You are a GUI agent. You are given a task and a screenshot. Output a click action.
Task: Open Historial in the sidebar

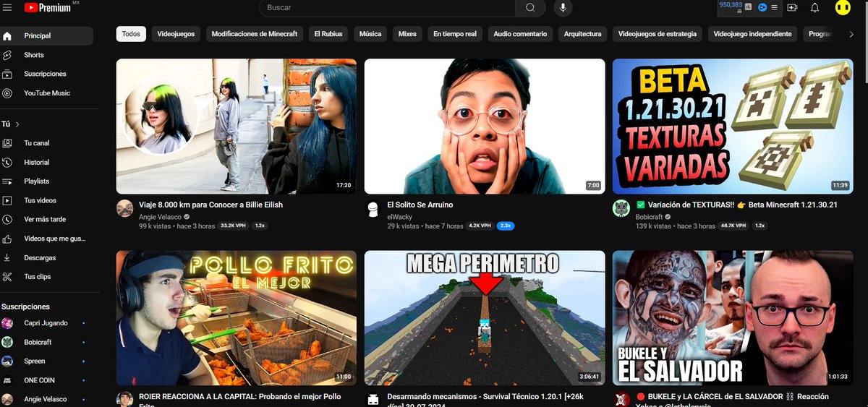click(x=47, y=162)
